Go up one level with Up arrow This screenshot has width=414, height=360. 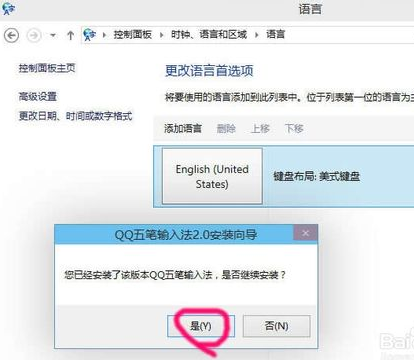[x=70, y=35]
